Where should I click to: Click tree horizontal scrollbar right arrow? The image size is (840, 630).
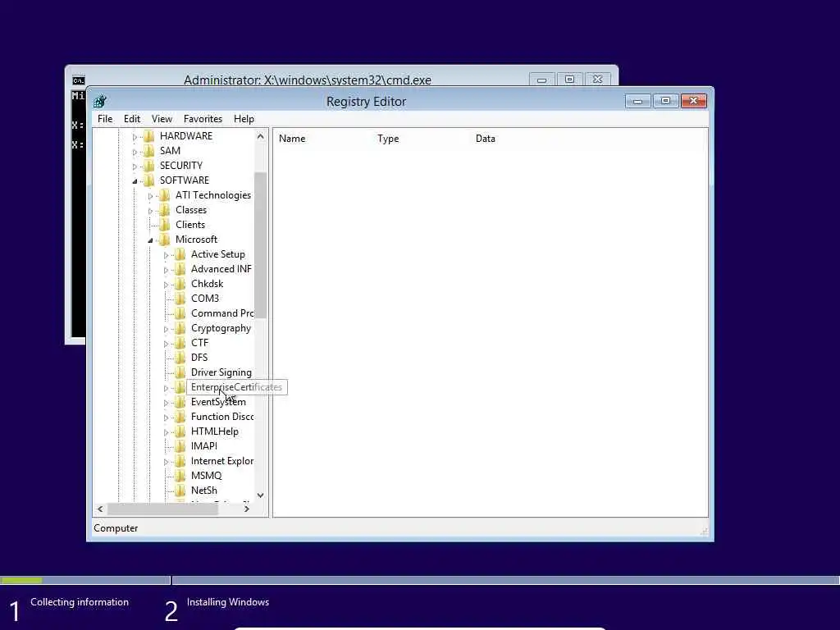[246, 509]
